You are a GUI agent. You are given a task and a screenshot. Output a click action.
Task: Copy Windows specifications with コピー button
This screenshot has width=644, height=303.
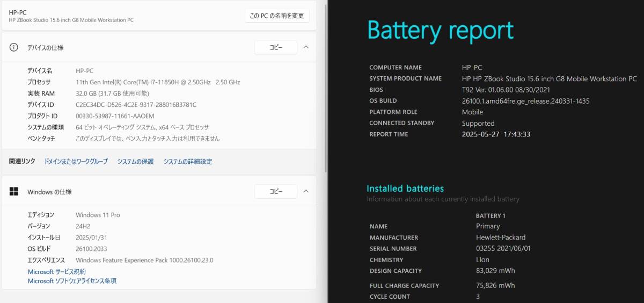[x=275, y=191]
